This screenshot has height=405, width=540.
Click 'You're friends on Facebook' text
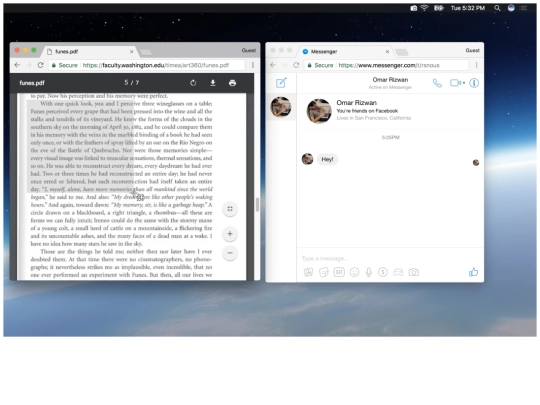coord(367,111)
